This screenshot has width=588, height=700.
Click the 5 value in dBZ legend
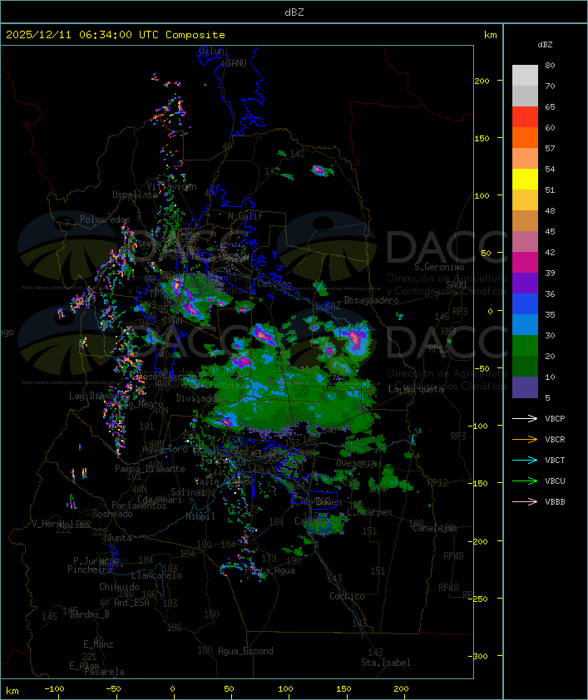(548, 397)
